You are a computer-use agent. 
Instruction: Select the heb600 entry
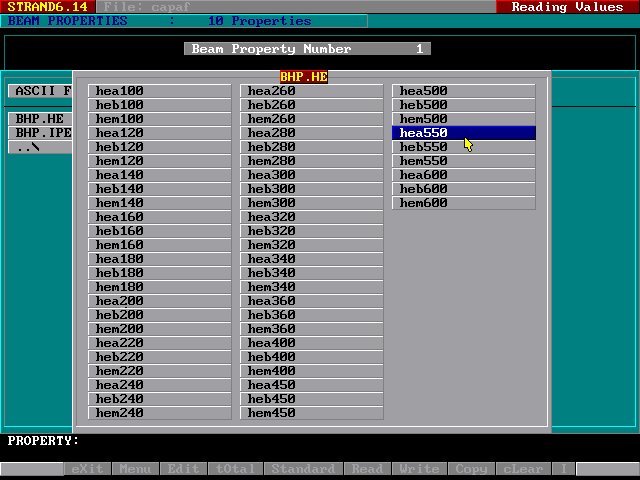(x=463, y=189)
